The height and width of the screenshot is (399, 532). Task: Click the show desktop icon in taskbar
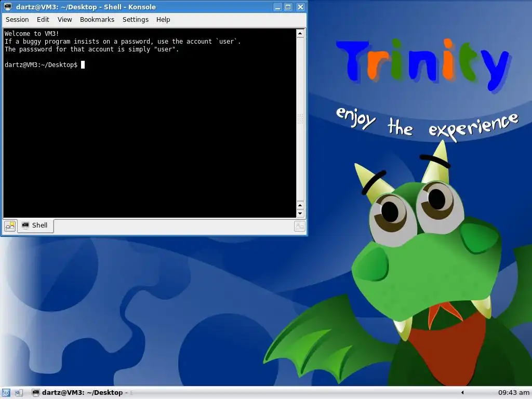point(19,393)
